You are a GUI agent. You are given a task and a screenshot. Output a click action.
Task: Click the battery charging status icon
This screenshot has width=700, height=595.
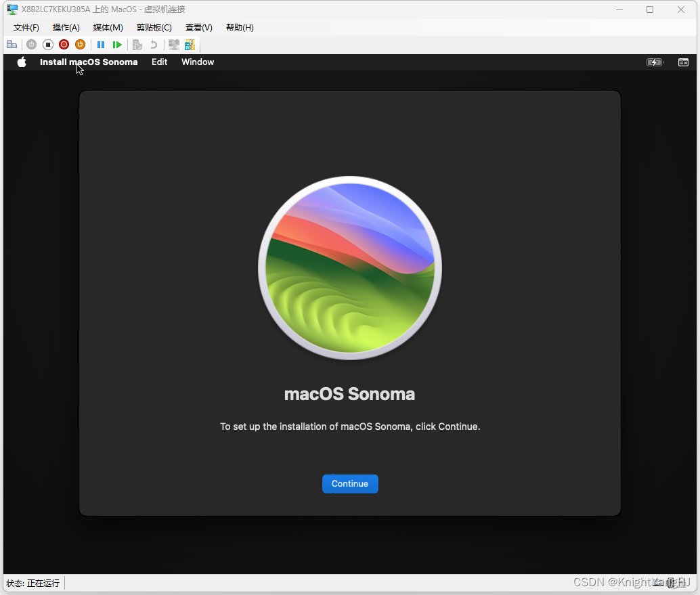655,62
